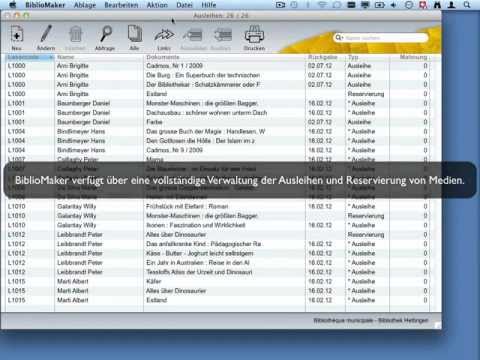
Task: Open the Apple menu
Action: point(12,5)
